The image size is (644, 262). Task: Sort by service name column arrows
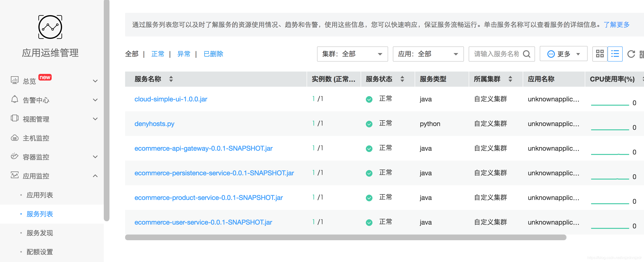(171, 79)
